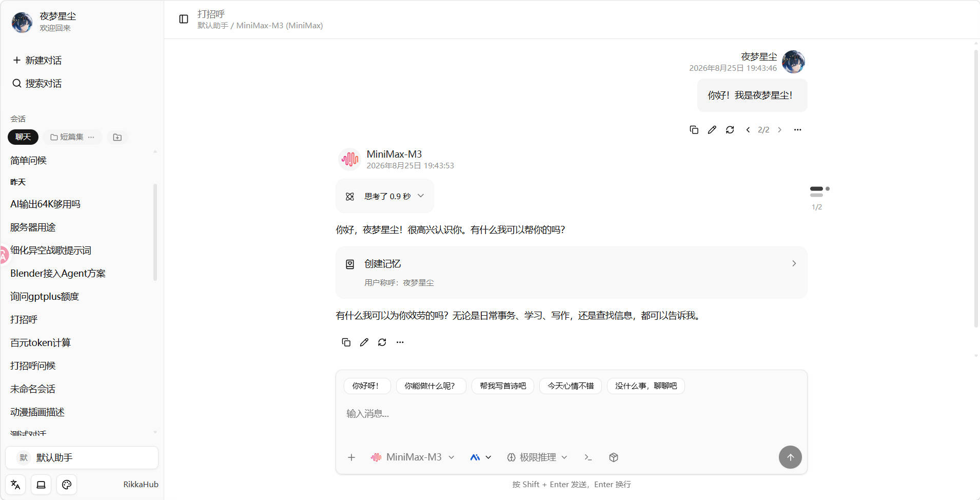Open the 短篇集 folder options ellipsis

[91, 137]
